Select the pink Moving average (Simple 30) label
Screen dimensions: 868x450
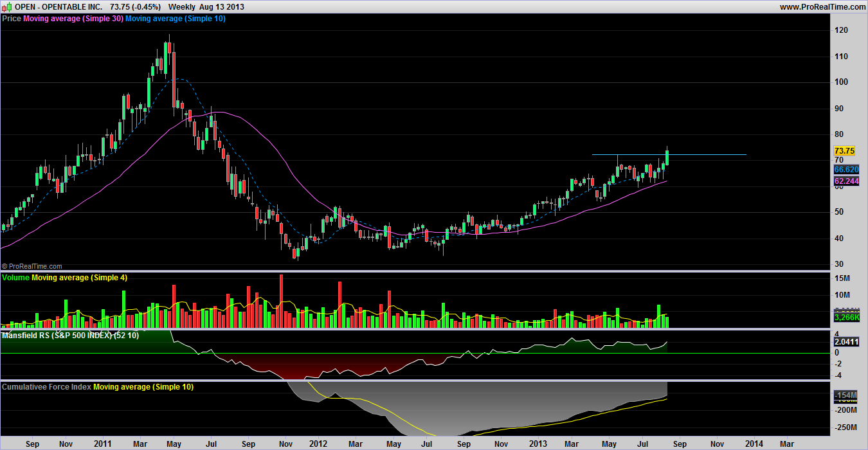tap(73, 19)
